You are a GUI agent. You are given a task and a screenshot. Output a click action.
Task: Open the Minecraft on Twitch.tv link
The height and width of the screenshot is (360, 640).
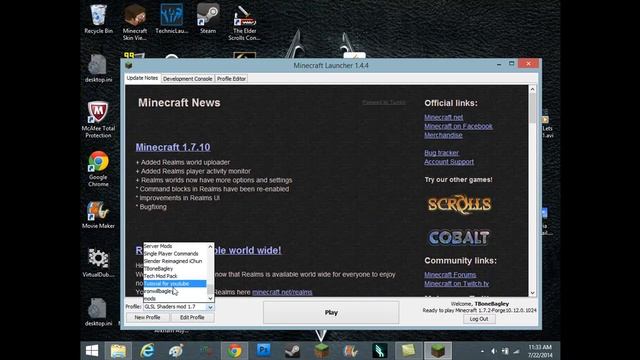point(456,284)
